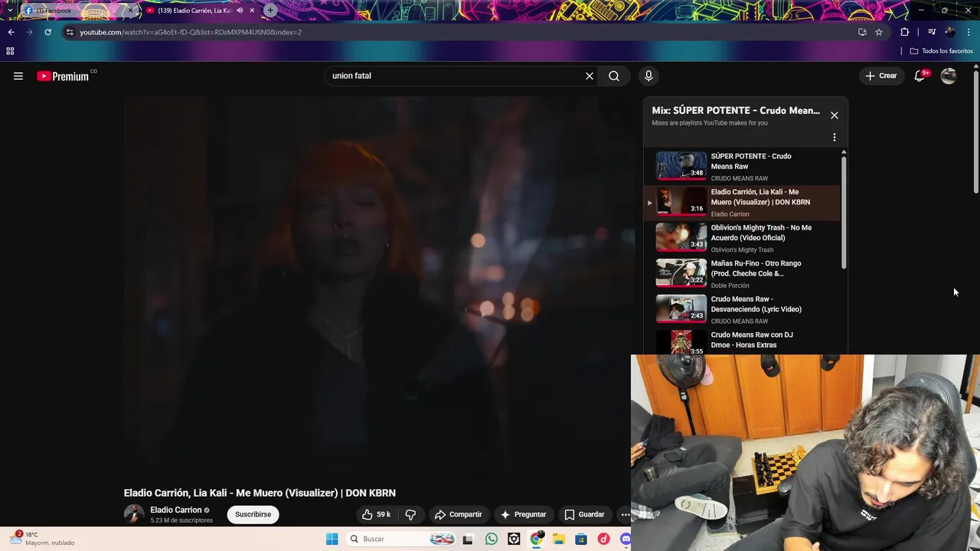Click the video player area
Image resolution: width=980 pixels, height=551 pixels.
click(379, 287)
